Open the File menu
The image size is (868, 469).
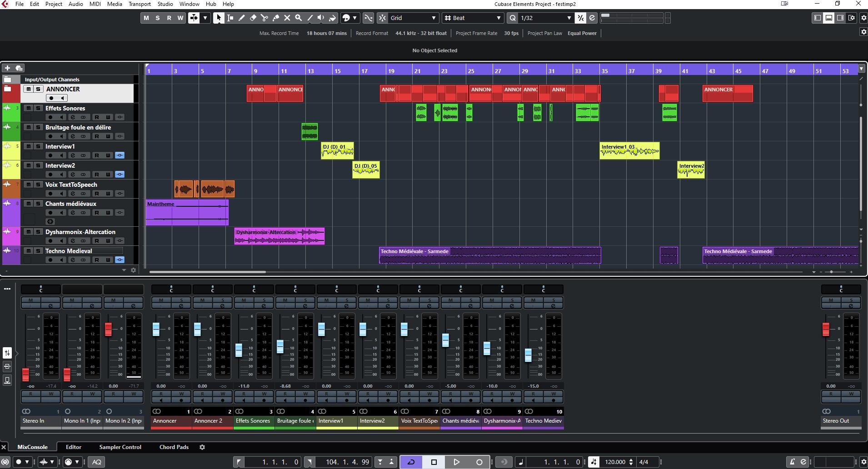(20, 4)
